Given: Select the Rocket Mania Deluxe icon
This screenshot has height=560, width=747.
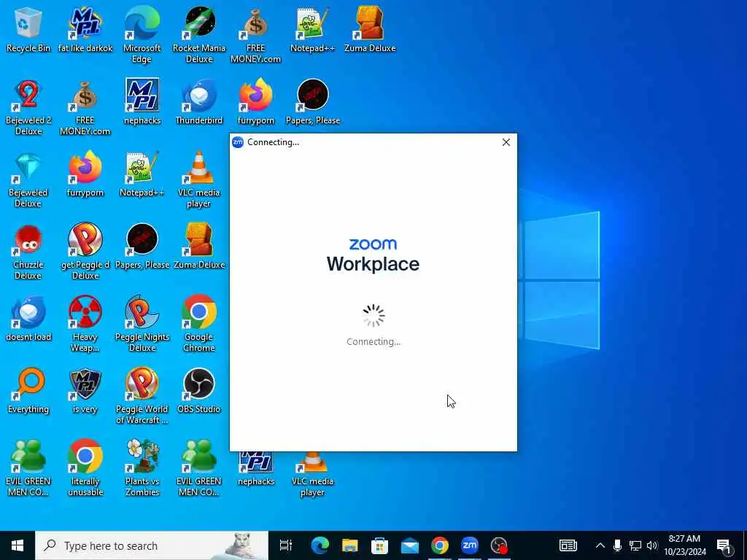Looking at the screenshot, I should (x=199, y=35).
